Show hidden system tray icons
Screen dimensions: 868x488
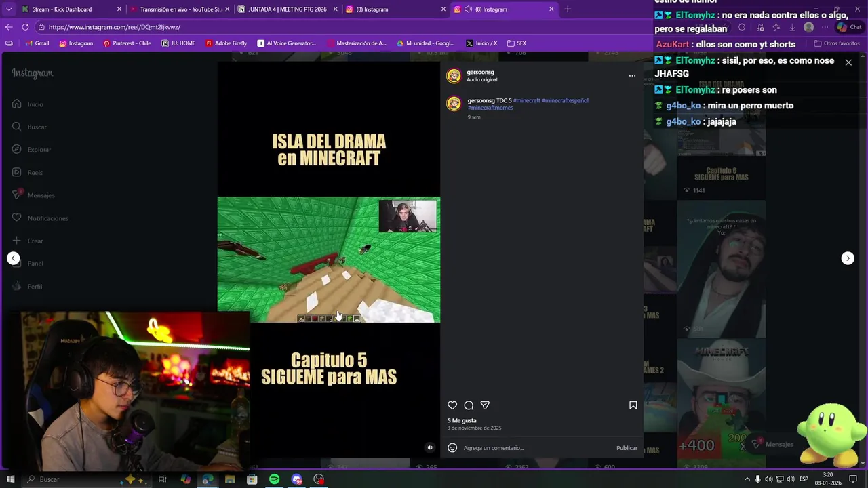point(747,479)
